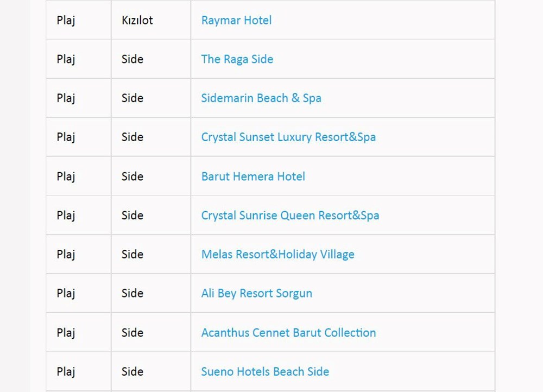This screenshot has width=543, height=392.
Task: Open the Raymar Hotel link
Action: tap(236, 21)
